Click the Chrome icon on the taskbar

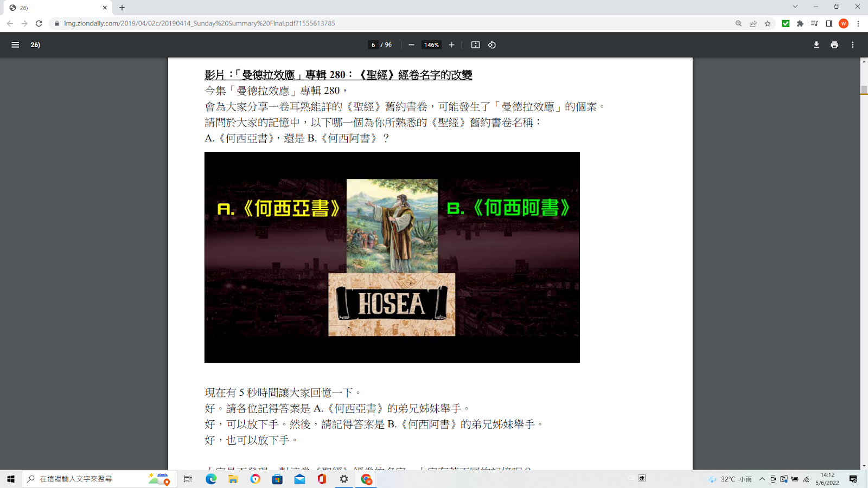pos(366,479)
